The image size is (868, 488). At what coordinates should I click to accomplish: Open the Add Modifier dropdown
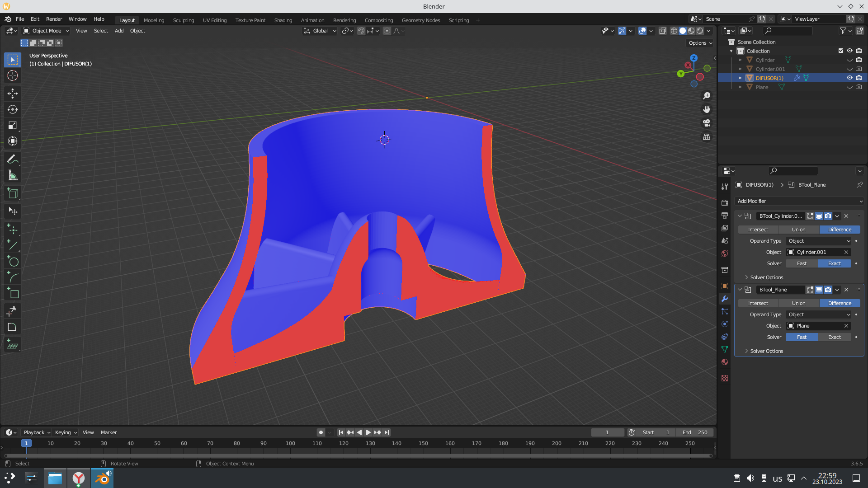click(x=799, y=201)
